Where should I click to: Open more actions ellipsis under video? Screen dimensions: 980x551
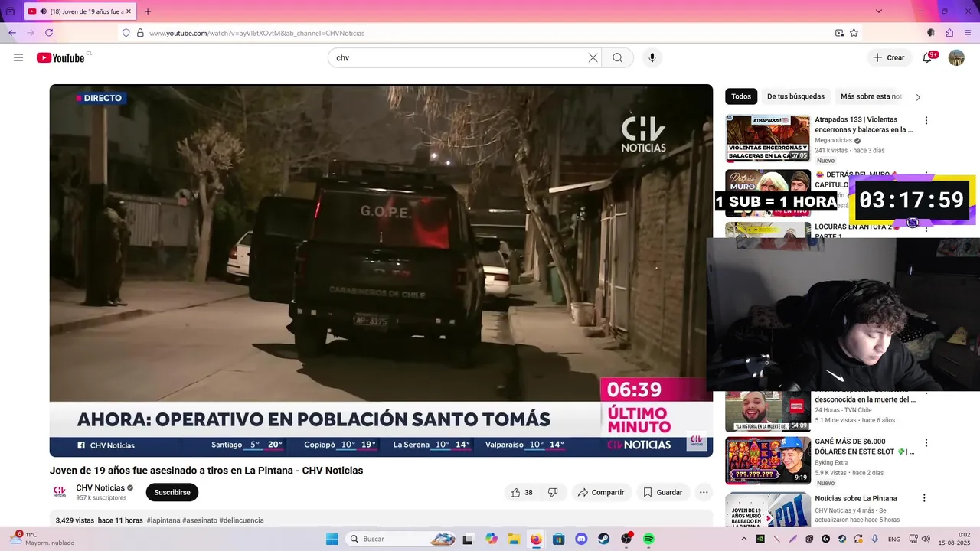[704, 492]
